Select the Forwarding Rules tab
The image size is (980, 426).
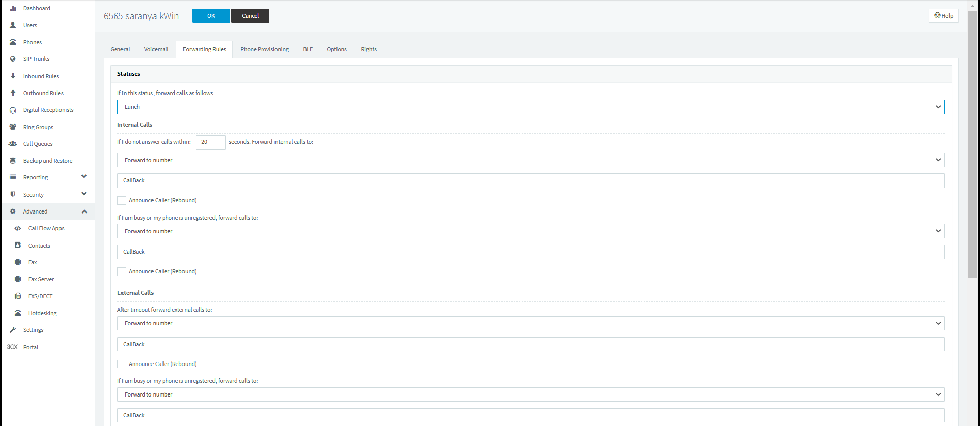pyautogui.click(x=204, y=49)
